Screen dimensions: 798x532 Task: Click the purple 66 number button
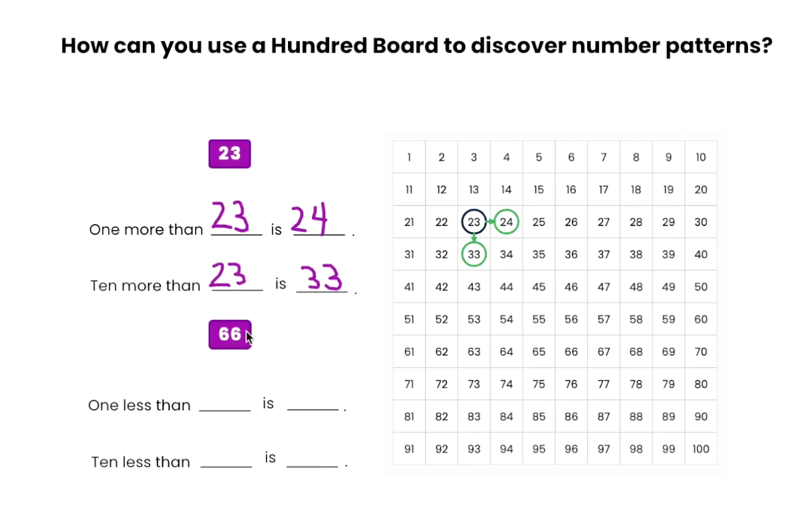pyautogui.click(x=229, y=334)
